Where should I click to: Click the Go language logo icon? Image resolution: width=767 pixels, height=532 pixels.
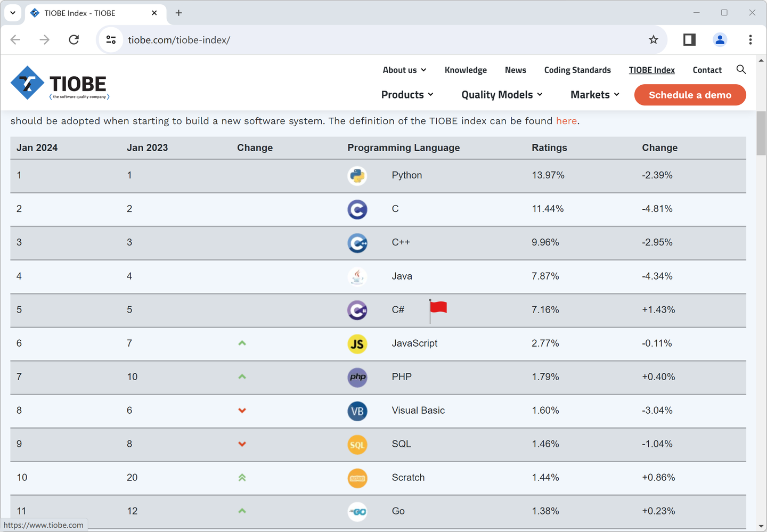pyautogui.click(x=357, y=511)
